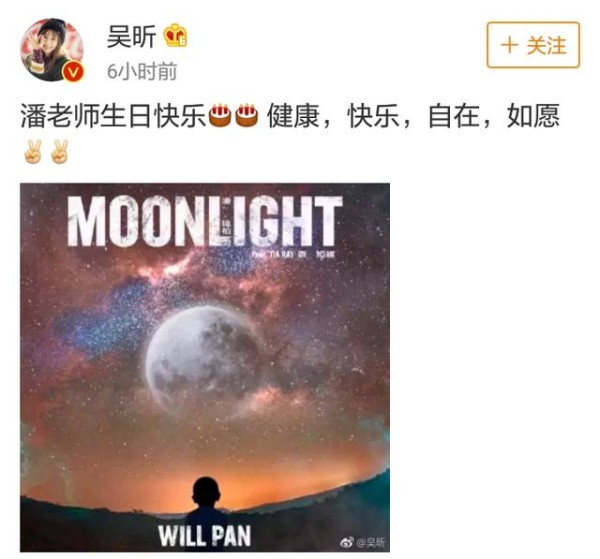
Task: Click the @吴昕 watermark text
Action: coord(371,543)
